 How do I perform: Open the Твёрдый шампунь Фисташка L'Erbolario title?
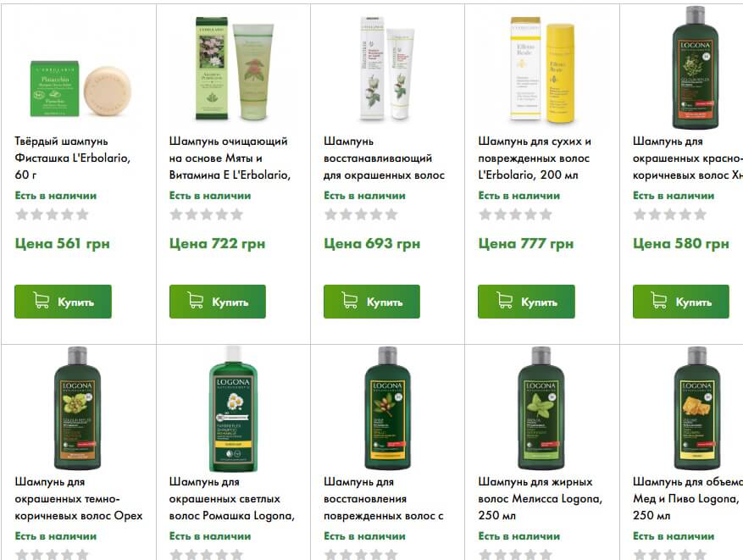(73, 158)
